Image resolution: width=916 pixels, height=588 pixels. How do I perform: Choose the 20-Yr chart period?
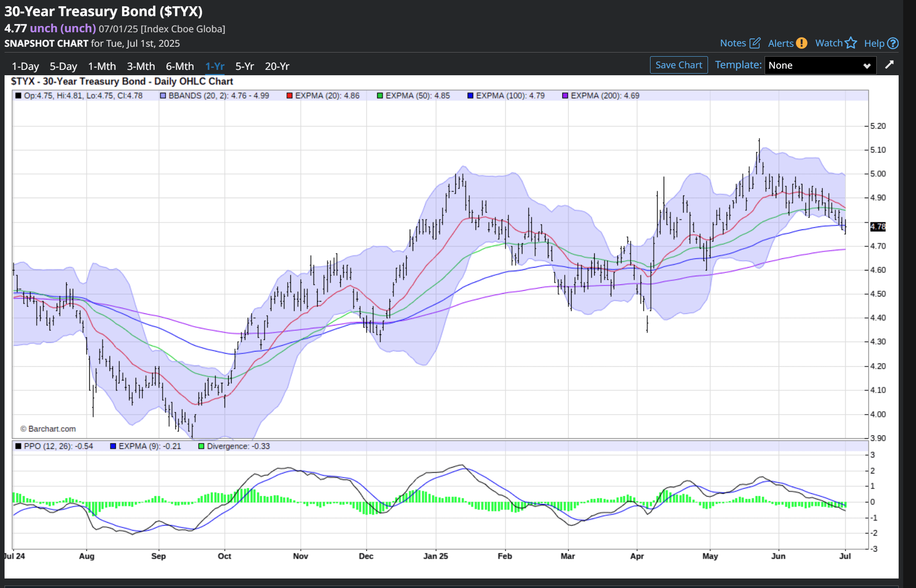[277, 66]
